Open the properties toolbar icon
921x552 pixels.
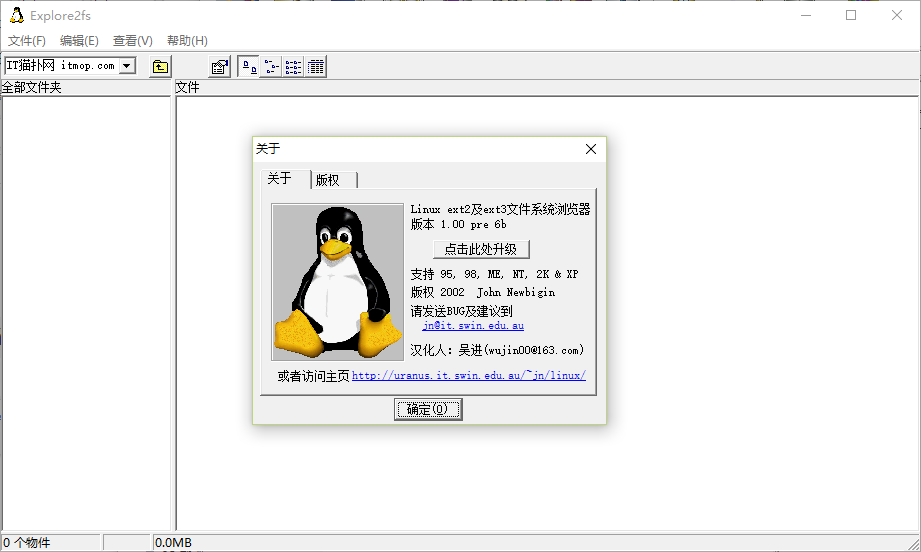(x=220, y=67)
